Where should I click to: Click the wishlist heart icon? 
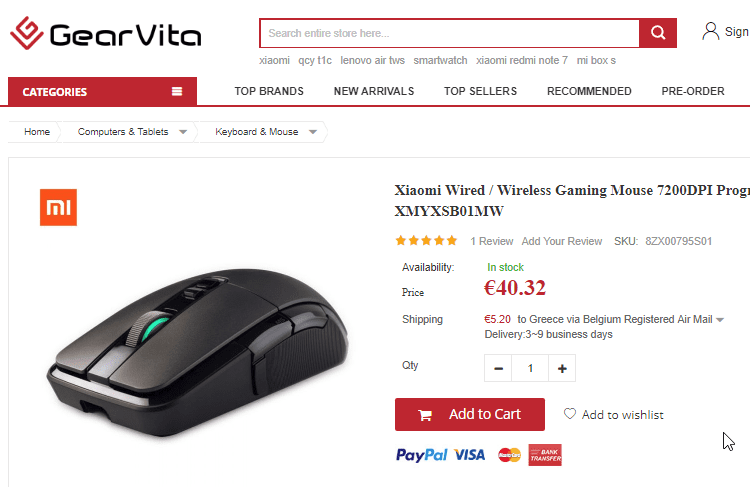(x=569, y=414)
